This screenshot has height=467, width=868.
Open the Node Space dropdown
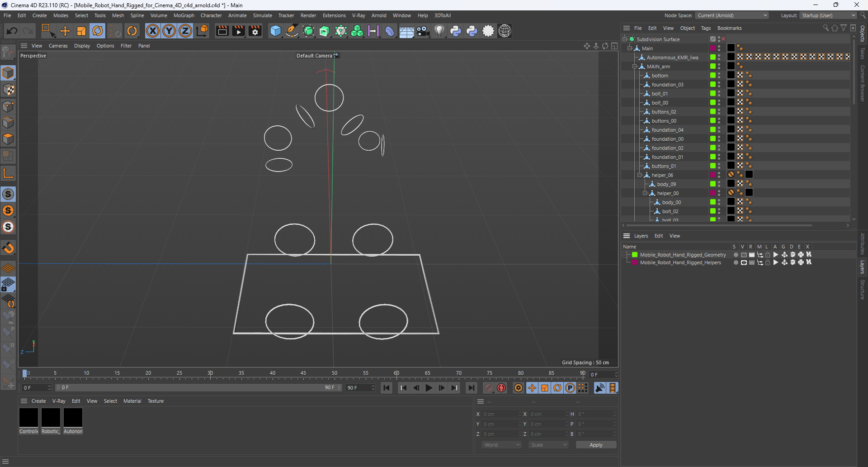[x=732, y=15]
